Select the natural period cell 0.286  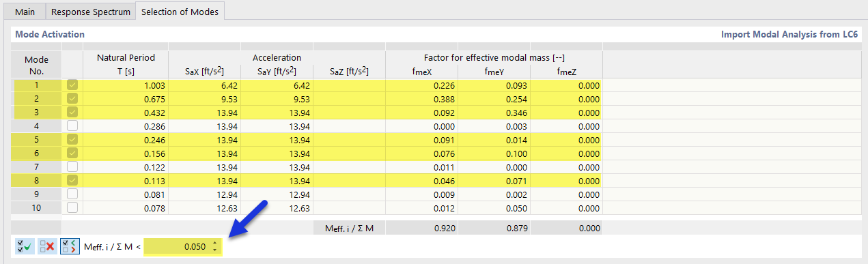coord(126,126)
